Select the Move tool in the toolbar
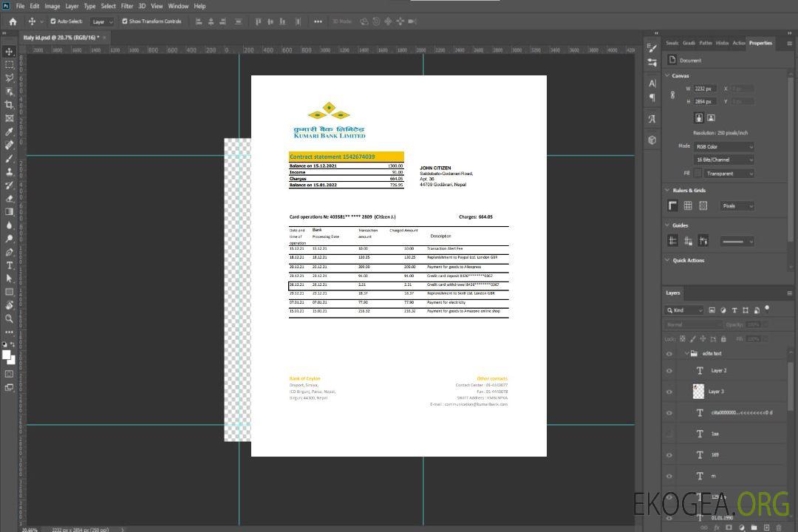 [9, 52]
